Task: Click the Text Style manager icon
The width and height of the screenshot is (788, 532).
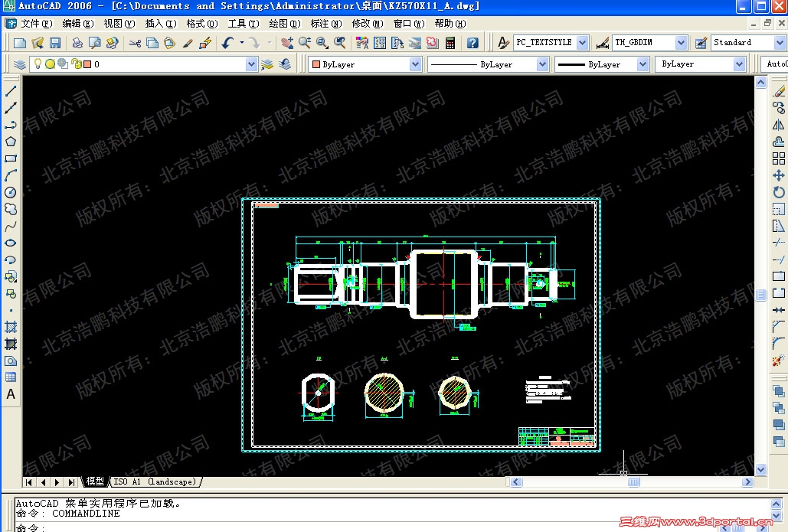Action: pyautogui.click(x=504, y=43)
